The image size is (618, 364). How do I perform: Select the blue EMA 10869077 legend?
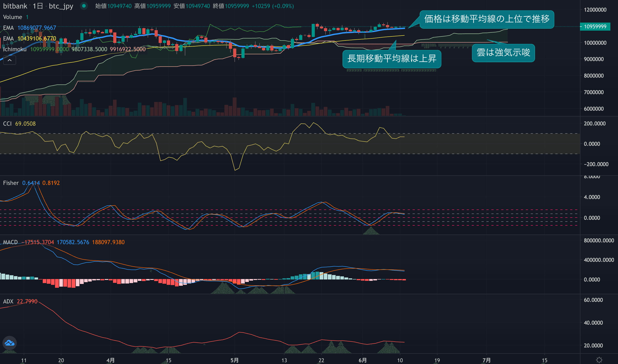point(8,28)
